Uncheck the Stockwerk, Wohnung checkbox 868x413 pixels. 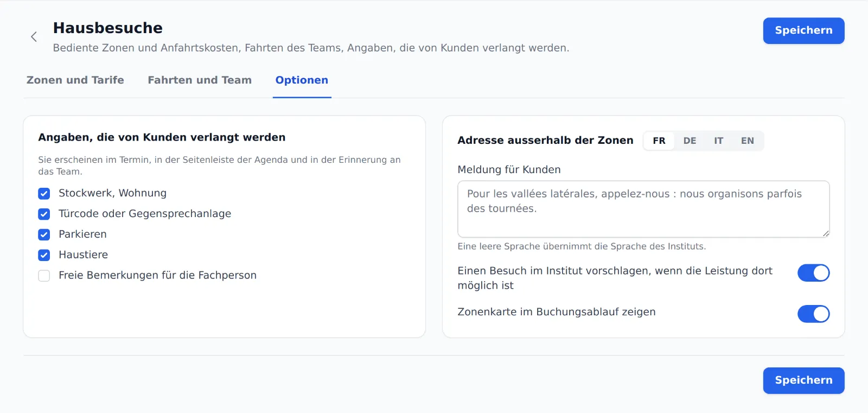[x=44, y=193]
